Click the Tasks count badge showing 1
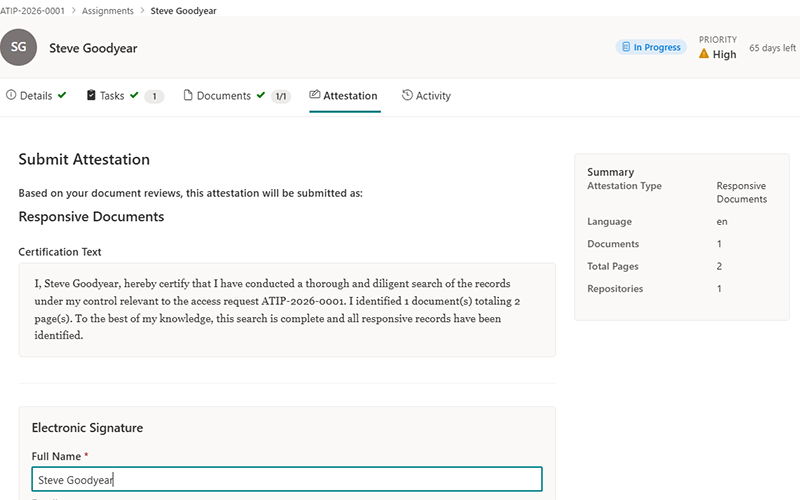This screenshot has width=800, height=500. click(x=154, y=97)
